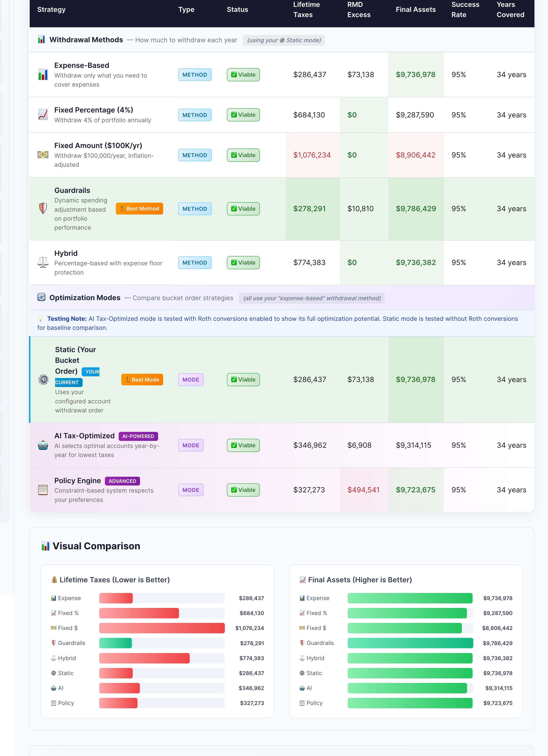Click the Best Method badge on Guardrails
Image resolution: width=548 pixels, height=756 pixels.
pos(139,208)
